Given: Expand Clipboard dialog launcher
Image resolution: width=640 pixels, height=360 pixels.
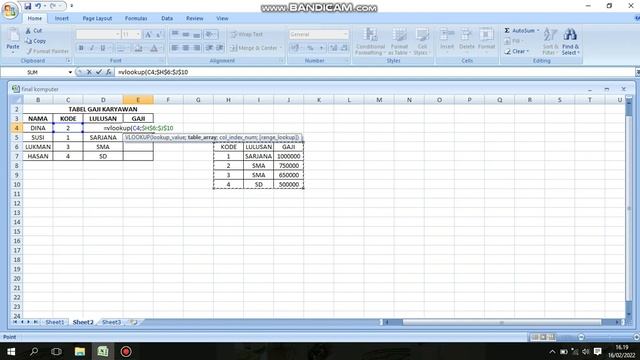Looking at the screenshot, I should click(69, 61).
